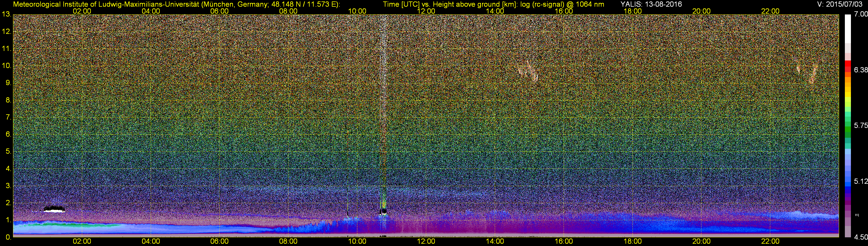Click the 14:00 label on the top time axis

[x=495, y=11]
